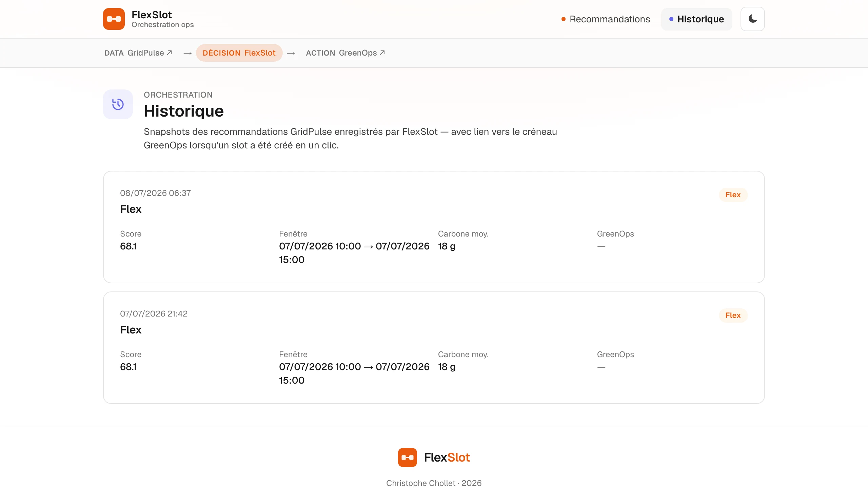Click the Flex title in the 08/07/2026 card
The width and height of the screenshot is (868, 488).
pyautogui.click(x=131, y=209)
